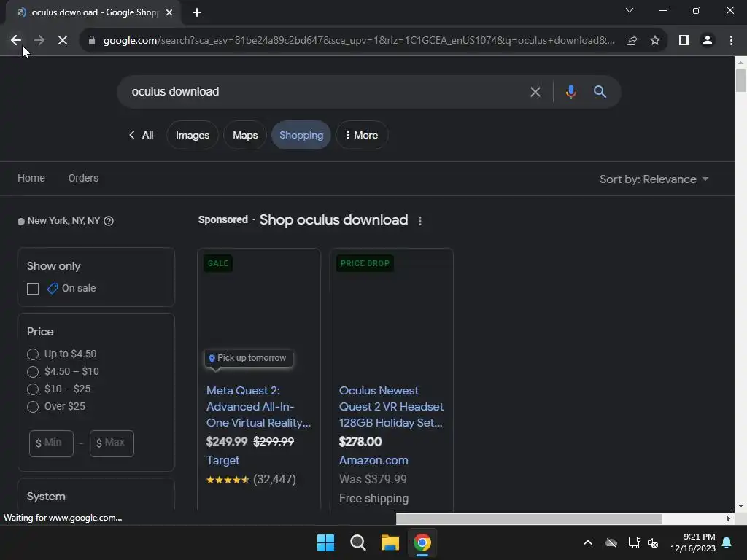This screenshot has width=747, height=560.
Task: Open the browser side panel icon
Action: pos(684,41)
